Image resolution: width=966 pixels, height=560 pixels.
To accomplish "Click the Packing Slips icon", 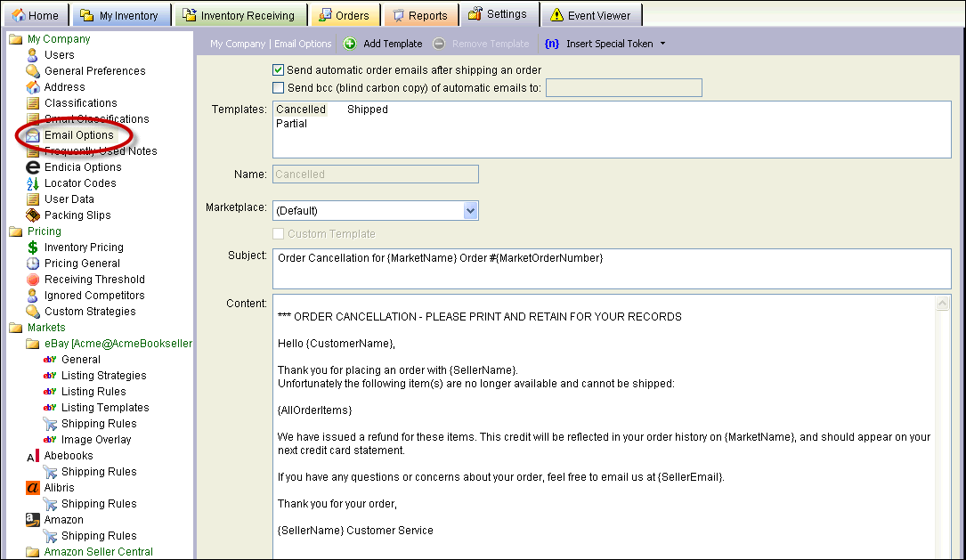I will point(33,215).
